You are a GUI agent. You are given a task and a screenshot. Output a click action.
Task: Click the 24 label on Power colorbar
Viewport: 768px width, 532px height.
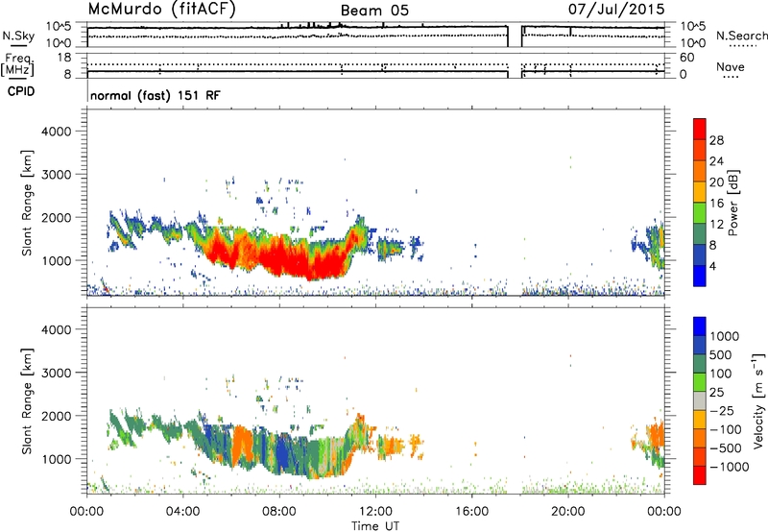(716, 161)
